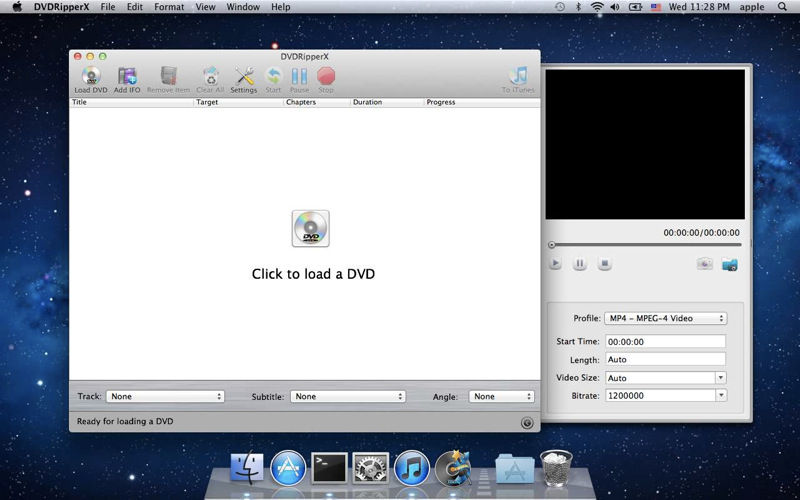
Task: Open the Format menu
Action: [169, 7]
